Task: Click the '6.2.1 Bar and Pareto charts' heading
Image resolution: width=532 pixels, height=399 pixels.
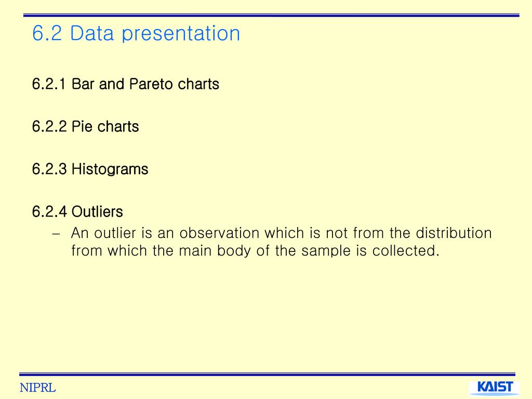Action: tap(126, 84)
